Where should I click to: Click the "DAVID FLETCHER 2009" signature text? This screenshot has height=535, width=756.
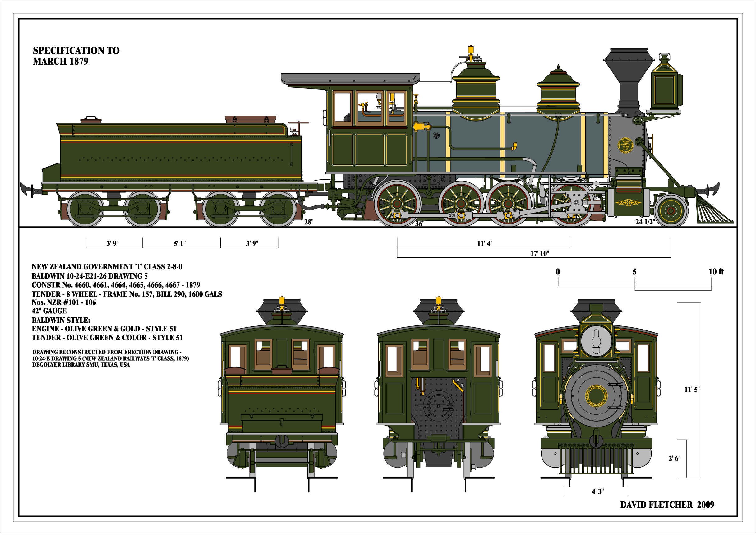[667, 505]
